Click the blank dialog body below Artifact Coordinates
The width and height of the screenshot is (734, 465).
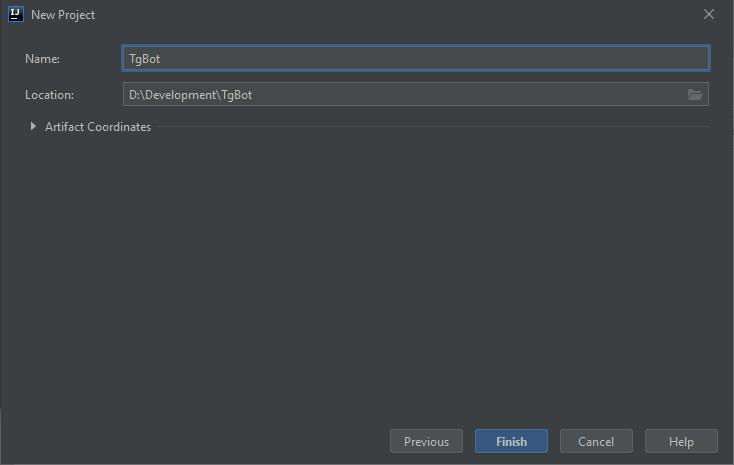pos(367,276)
